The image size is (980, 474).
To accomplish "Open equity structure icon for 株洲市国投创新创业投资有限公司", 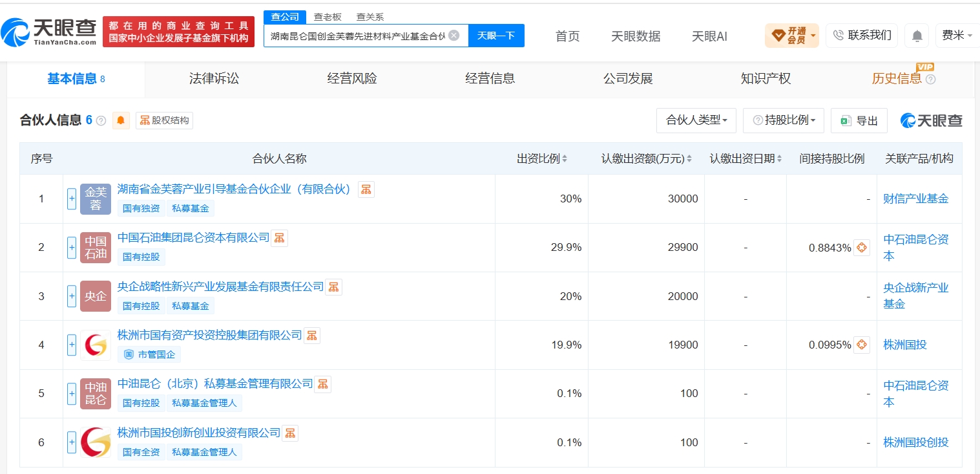I will [x=290, y=433].
